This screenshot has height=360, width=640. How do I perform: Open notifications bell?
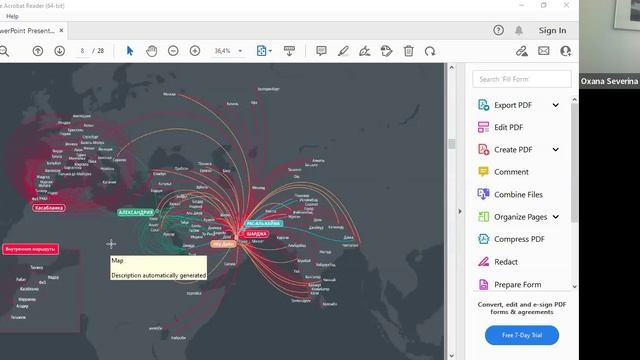(x=519, y=30)
